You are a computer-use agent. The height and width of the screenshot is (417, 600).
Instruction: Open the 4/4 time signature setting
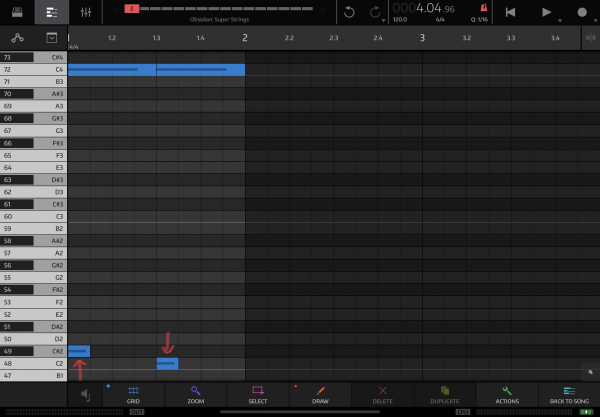440,20
